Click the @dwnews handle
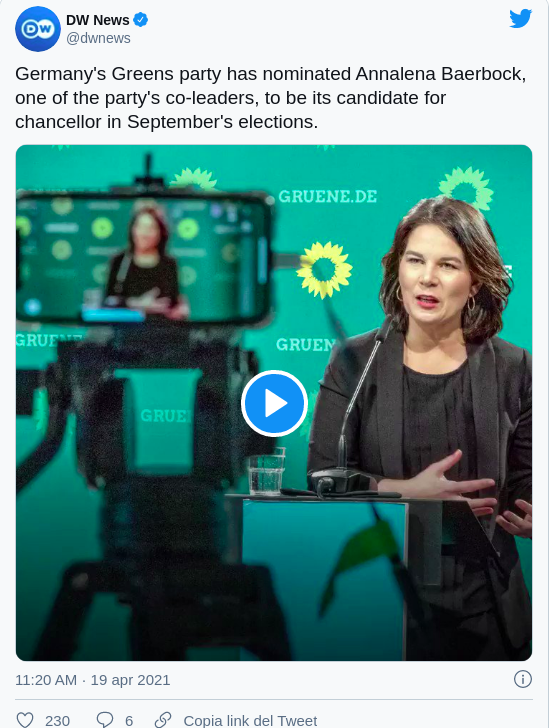Viewport: 554px width, 728px height. [98, 38]
